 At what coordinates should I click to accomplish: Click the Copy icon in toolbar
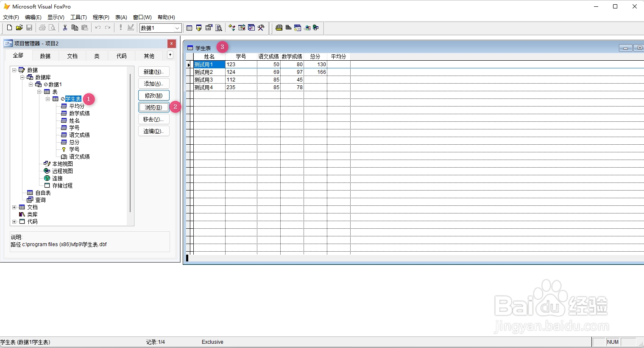75,28
